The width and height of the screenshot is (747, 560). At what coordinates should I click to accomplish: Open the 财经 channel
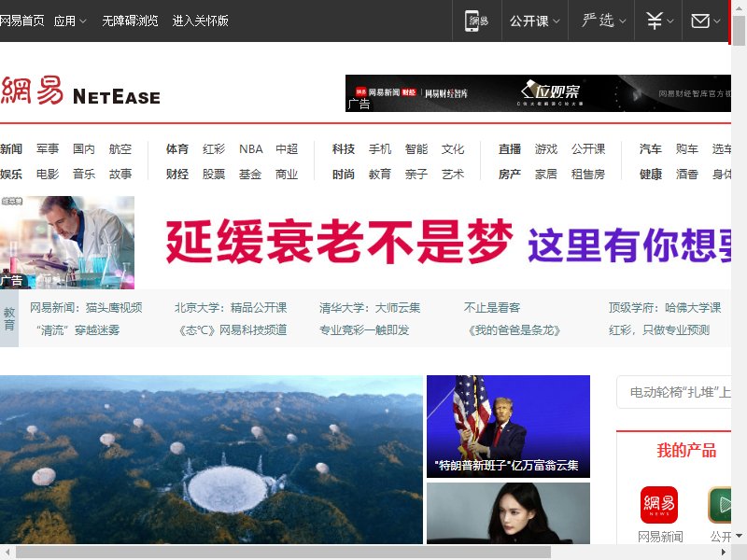177,175
